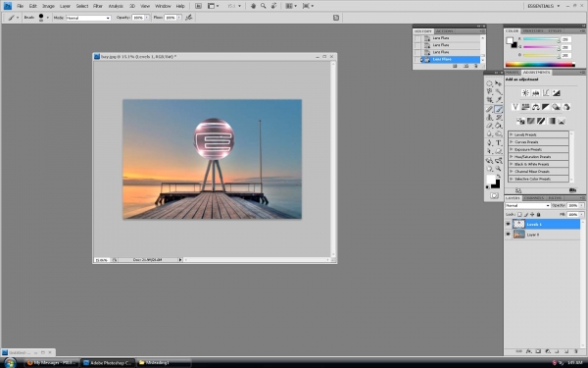This screenshot has height=368, width=588.
Task: Open the Filter menu
Action: pyautogui.click(x=98, y=6)
